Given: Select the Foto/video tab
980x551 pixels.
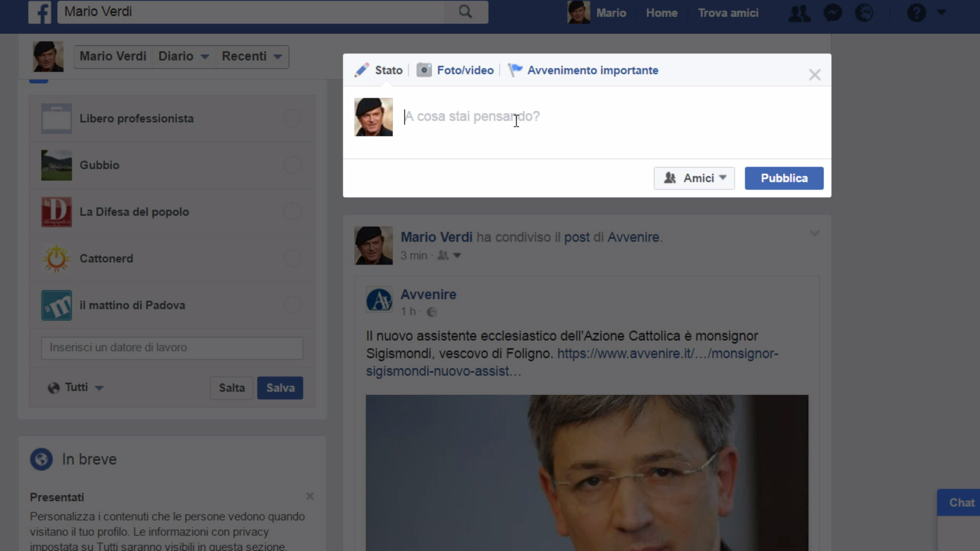Looking at the screenshot, I should 455,70.
